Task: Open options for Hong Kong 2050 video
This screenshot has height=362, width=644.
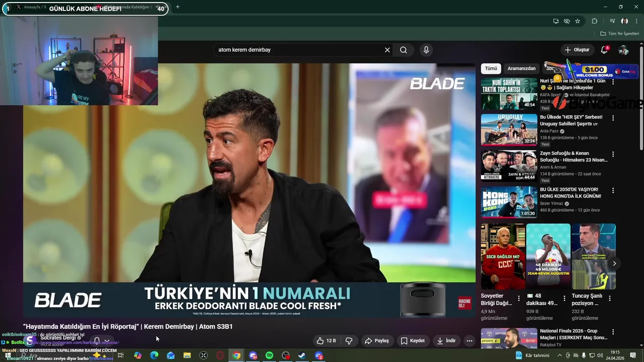Action: (x=613, y=190)
